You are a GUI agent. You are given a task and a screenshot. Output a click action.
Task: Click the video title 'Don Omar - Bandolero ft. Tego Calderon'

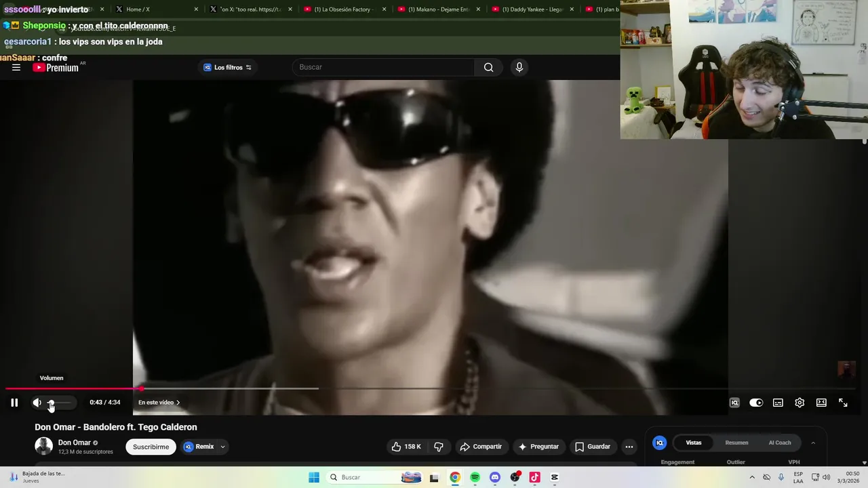[116, 427]
